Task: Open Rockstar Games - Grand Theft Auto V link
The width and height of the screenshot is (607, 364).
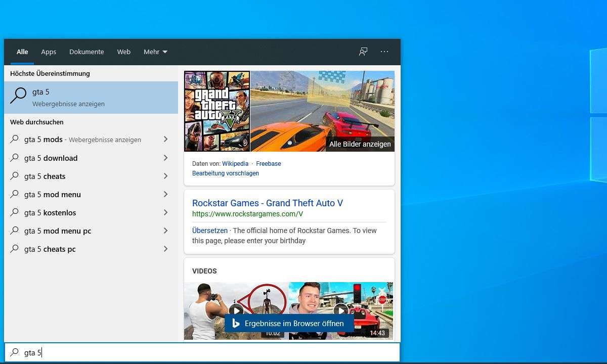Action: [268, 203]
